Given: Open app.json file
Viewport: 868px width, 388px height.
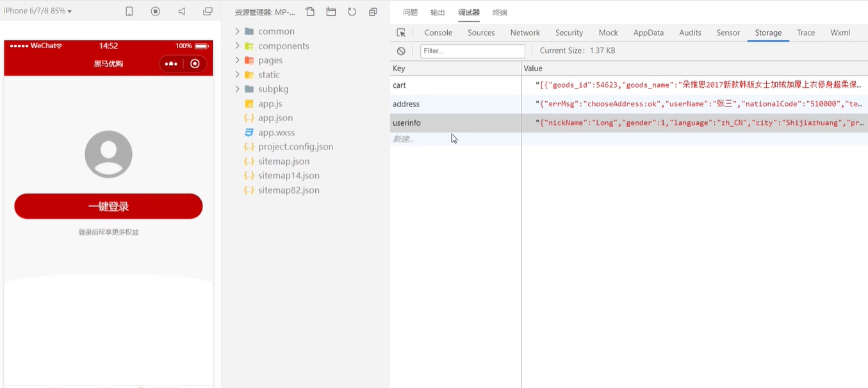Looking at the screenshot, I should pos(275,118).
